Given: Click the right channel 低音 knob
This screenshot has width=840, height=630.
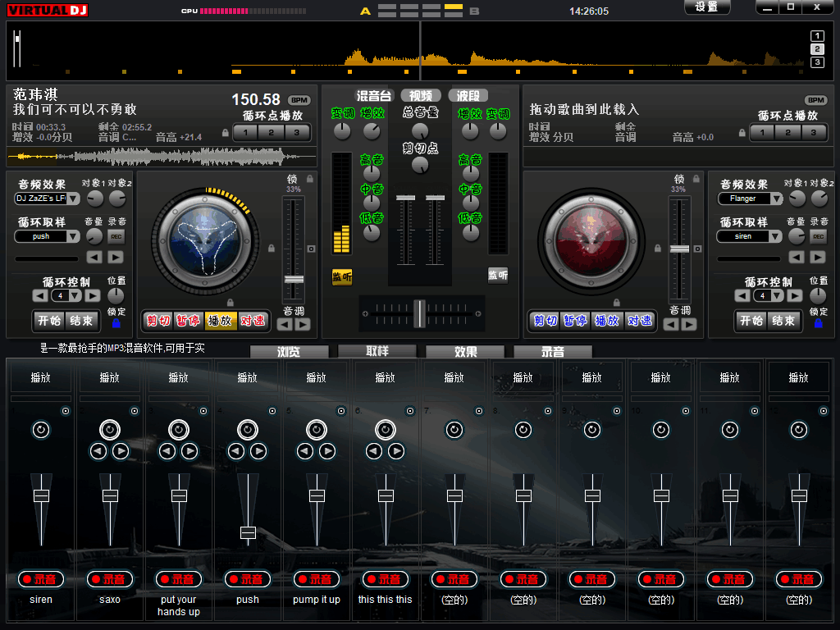Looking at the screenshot, I should 471,232.
